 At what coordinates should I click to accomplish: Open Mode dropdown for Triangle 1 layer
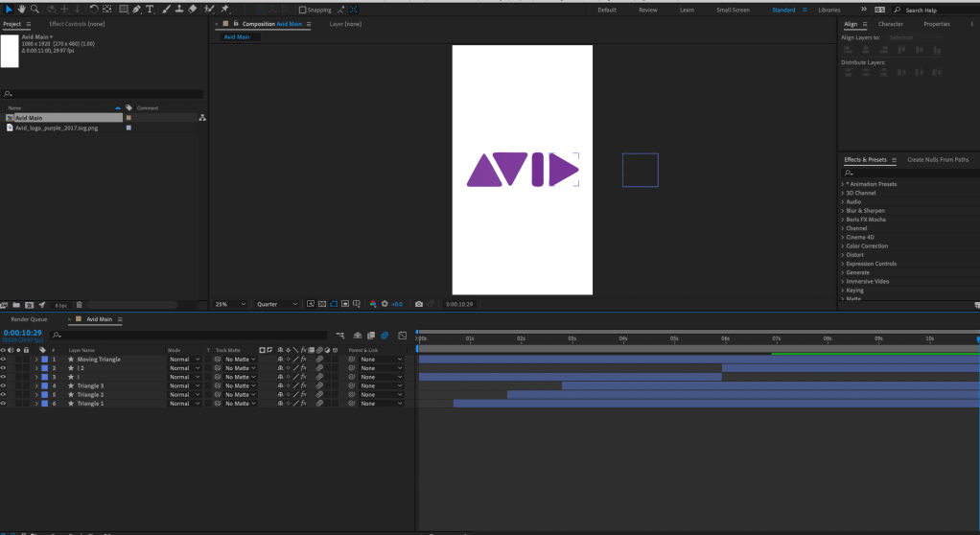[185, 404]
